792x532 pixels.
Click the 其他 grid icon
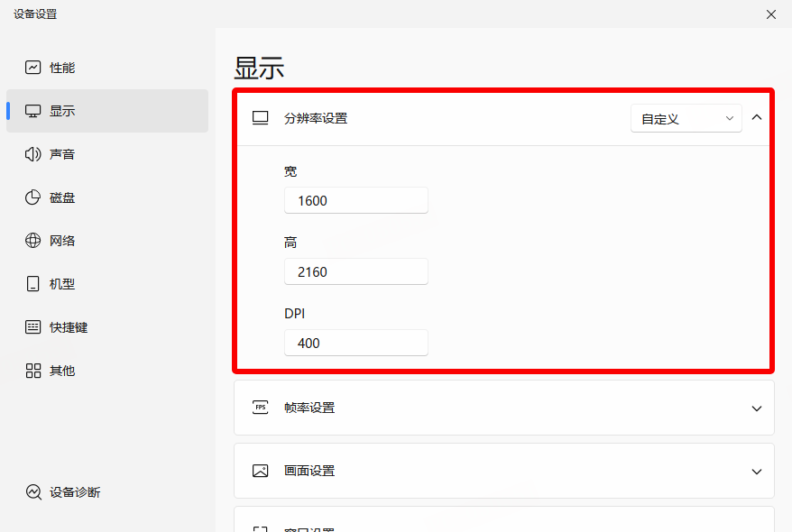click(33, 371)
